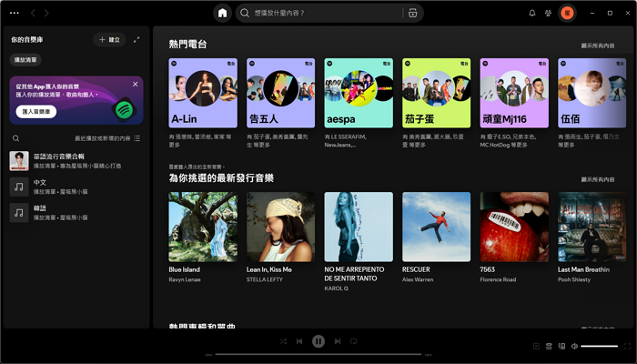637x364 pixels.
Task: Open artist STELLA LEFTY link
Action: click(265, 279)
